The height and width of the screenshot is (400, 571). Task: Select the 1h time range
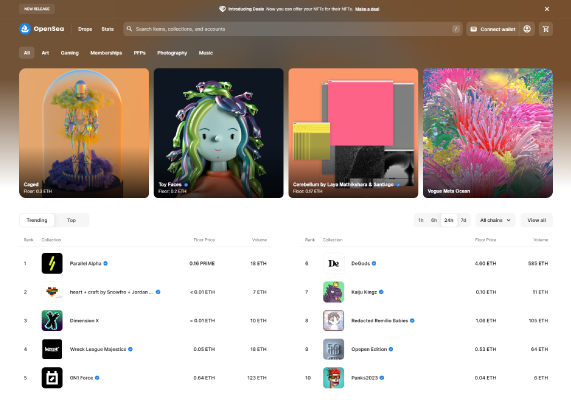(x=421, y=220)
